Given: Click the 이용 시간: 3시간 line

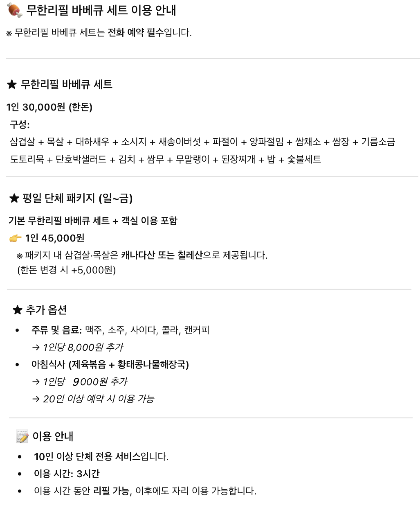Looking at the screenshot, I should [x=67, y=474].
